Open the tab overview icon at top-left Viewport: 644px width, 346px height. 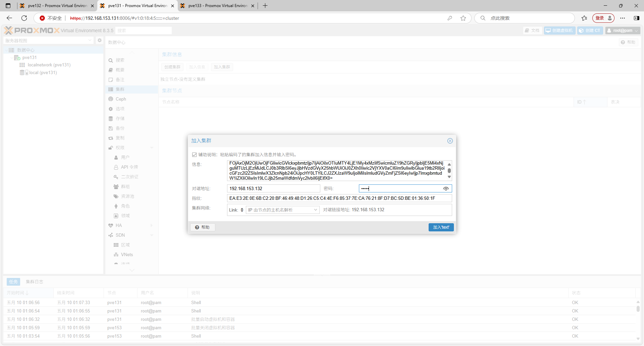pyautogui.click(x=8, y=6)
